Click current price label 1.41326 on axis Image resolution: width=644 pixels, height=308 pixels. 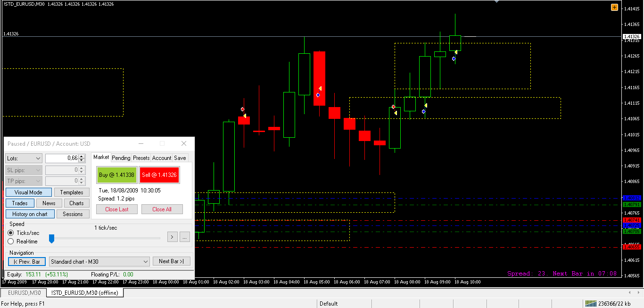point(632,36)
